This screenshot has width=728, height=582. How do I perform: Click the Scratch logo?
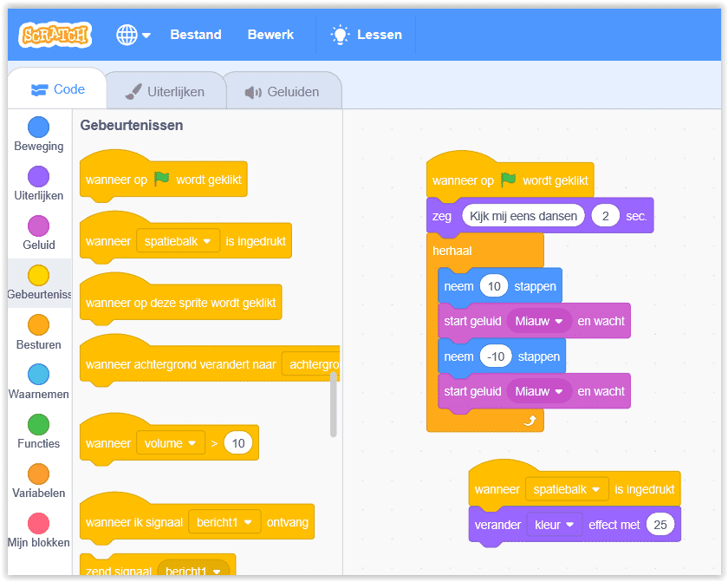click(x=55, y=35)
